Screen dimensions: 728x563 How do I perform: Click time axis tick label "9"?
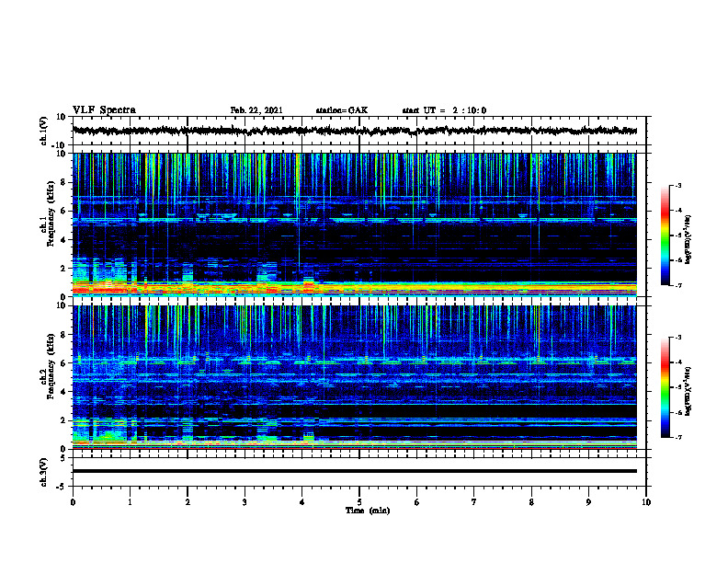click(588, 502)
